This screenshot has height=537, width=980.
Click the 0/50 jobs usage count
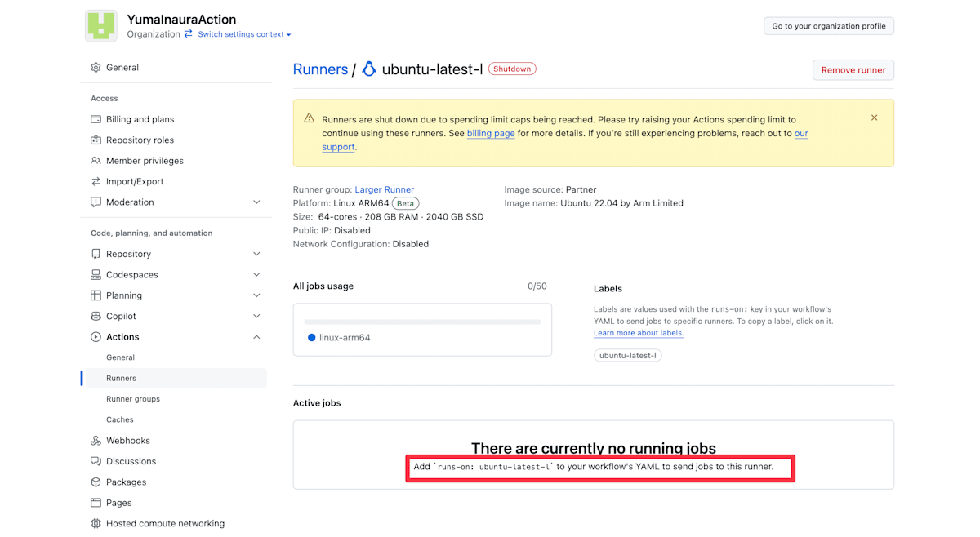(537, 286)
